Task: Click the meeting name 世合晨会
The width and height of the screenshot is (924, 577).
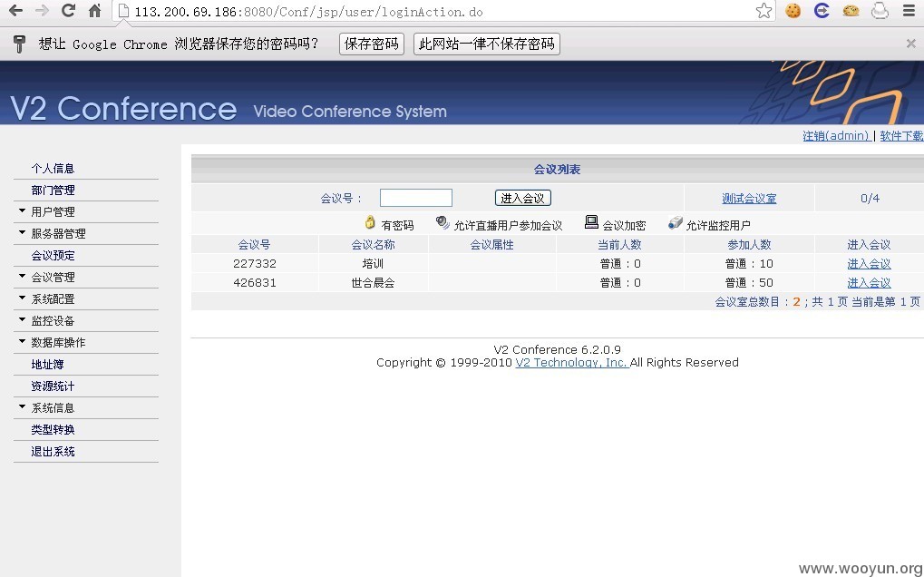Action: [373, 283]
